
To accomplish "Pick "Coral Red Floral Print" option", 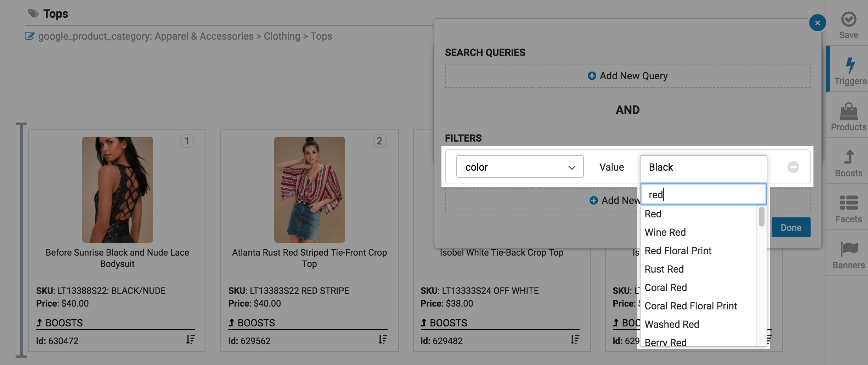I will click(x=691, y=306).
